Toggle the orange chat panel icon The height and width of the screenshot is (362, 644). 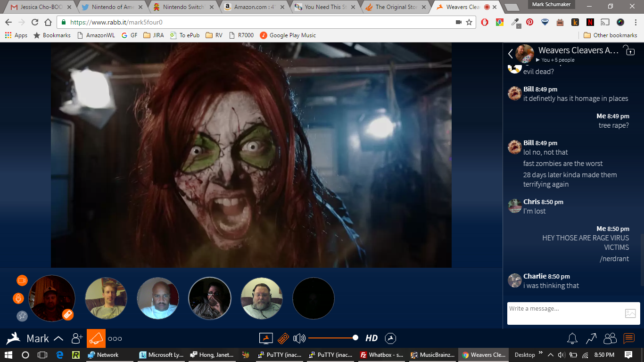coord(629,338)
